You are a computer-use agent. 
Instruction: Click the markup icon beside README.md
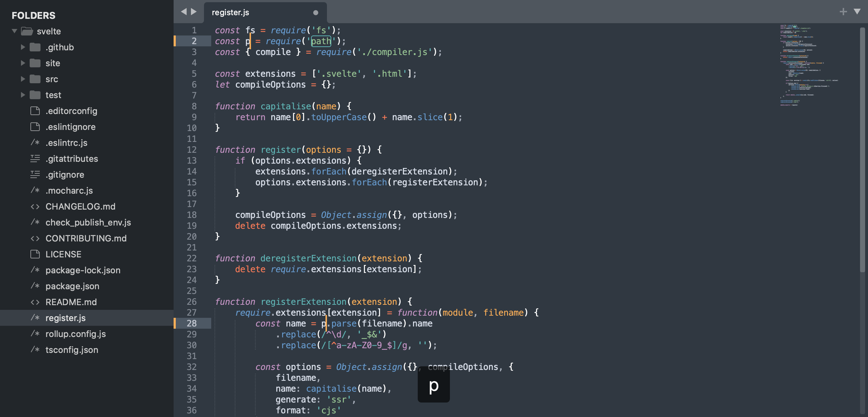coord(35,302)
